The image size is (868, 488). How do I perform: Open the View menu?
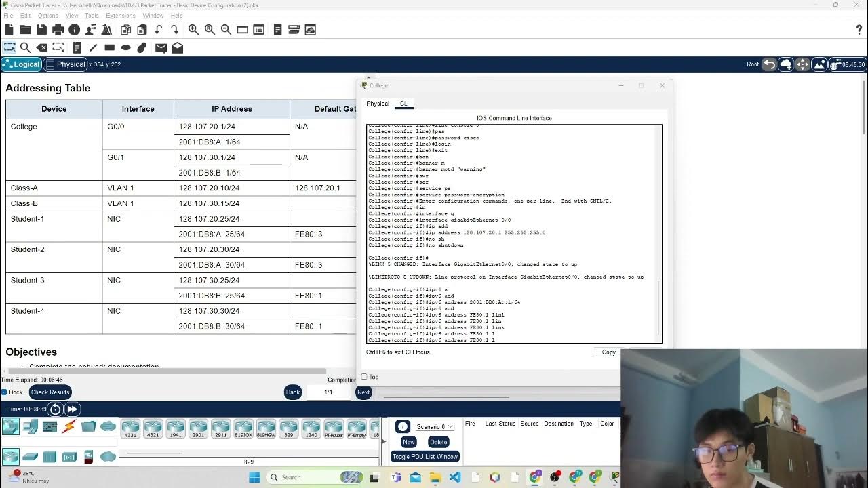click(72, 16)
